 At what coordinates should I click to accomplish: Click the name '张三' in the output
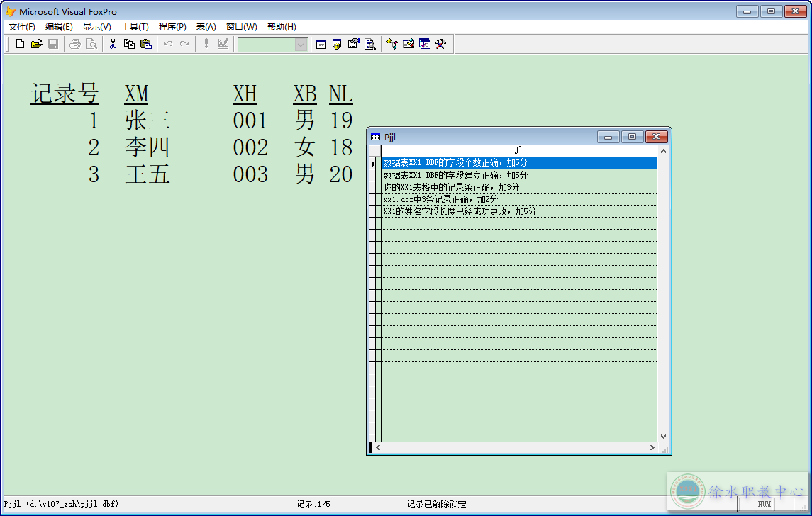point(148,120)
